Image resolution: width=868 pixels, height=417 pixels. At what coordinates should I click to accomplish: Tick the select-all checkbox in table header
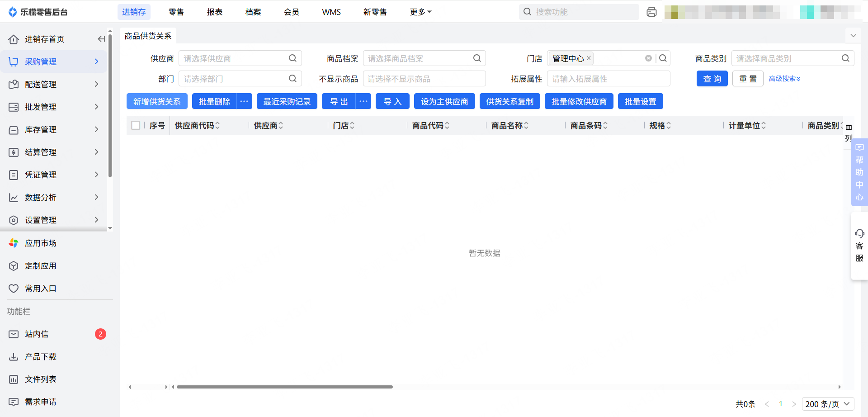(136, 125)
